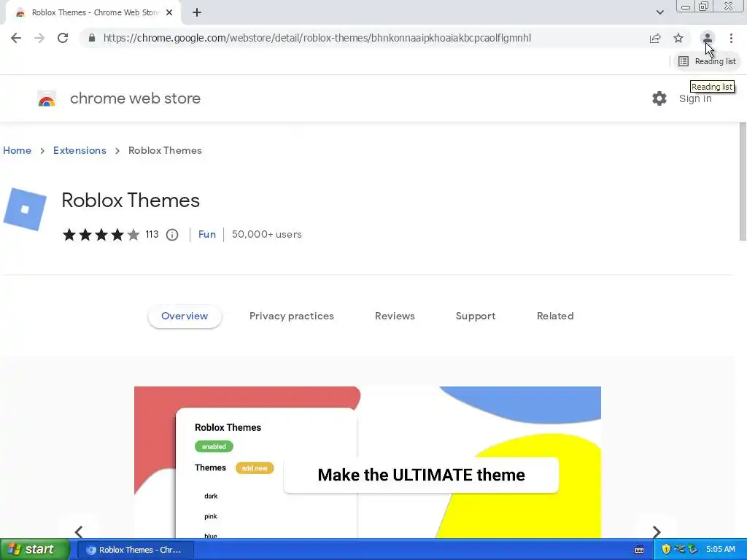Click the 50,000+ users text
Viewport: 747px width, 560px height.
coord(267,234)
